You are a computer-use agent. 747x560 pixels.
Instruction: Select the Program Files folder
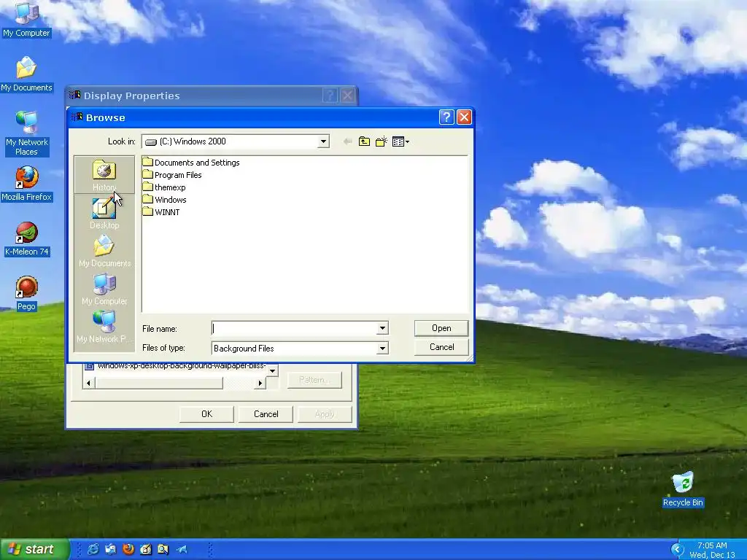click(172, 175)
